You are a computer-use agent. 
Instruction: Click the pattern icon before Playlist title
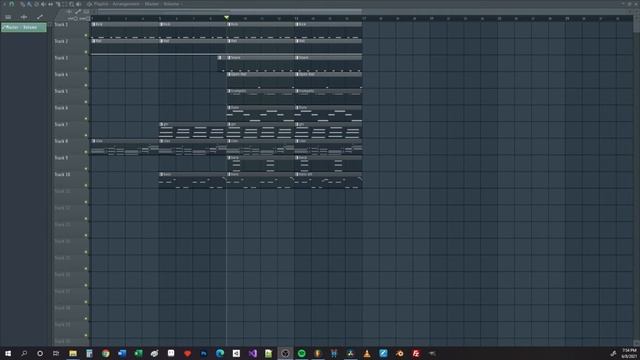(89, 4)
